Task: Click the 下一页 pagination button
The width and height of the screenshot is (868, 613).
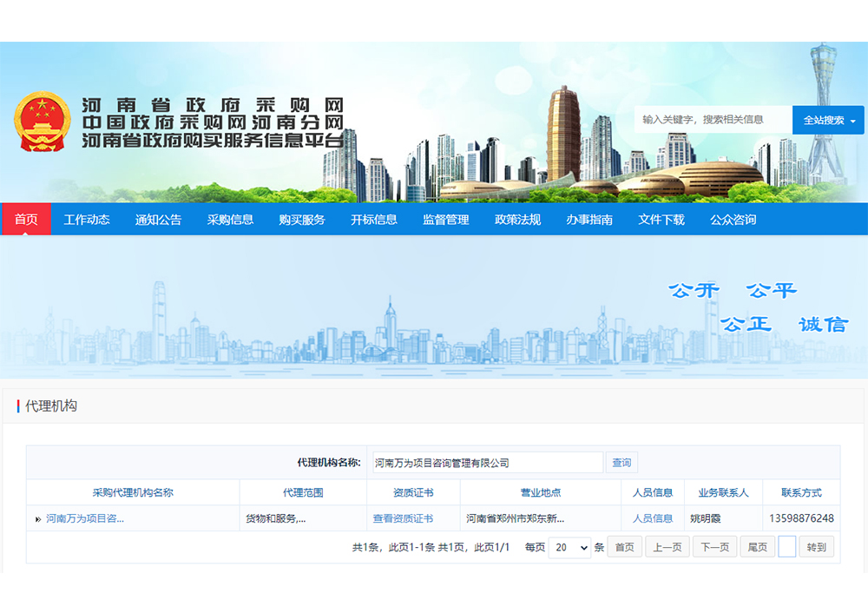Action: 714,547
